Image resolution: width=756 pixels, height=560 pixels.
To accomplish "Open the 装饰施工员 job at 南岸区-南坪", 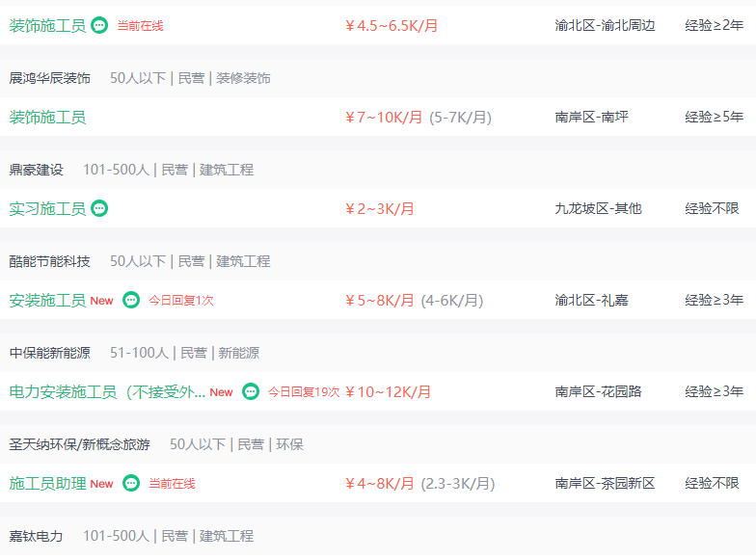I will coord(47,118).
